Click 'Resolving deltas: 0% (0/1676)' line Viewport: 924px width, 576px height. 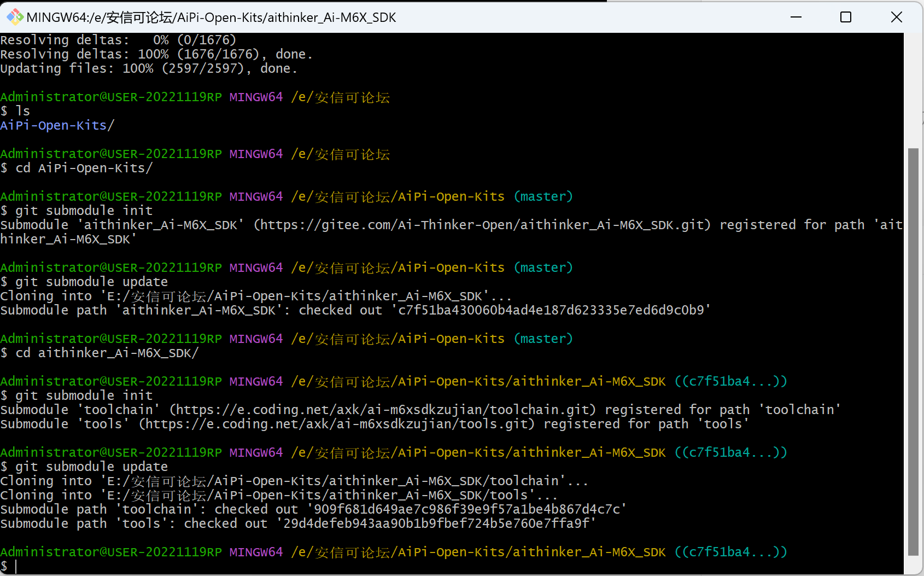[118, 40]
